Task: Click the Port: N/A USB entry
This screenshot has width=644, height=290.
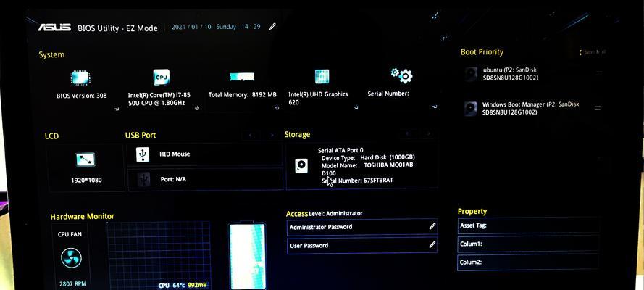Action: point(205,180)
